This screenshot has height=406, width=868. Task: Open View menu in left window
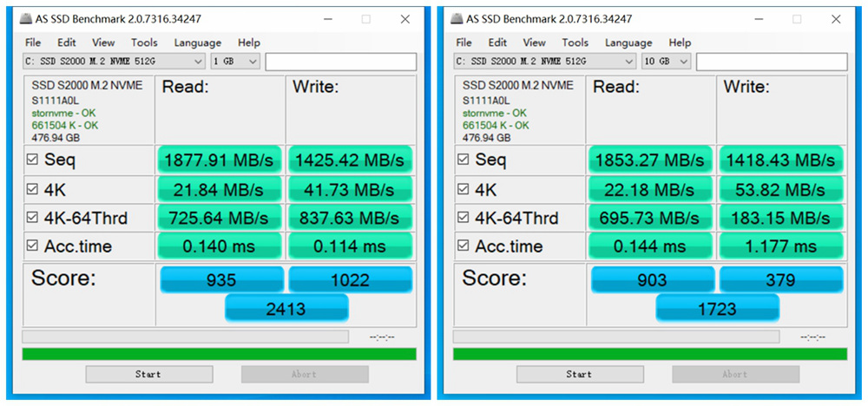coord(103,43)
